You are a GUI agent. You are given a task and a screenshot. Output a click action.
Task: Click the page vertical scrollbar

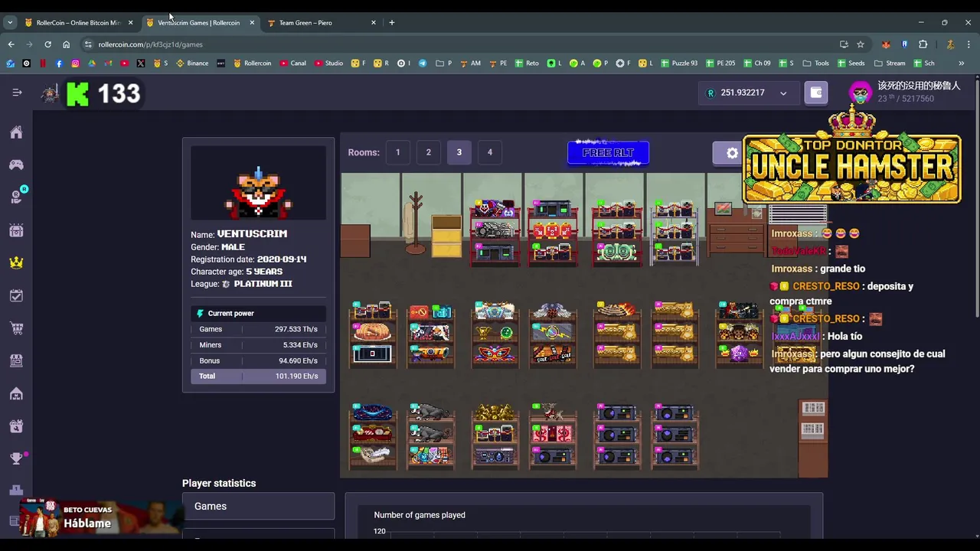[976, 199]
